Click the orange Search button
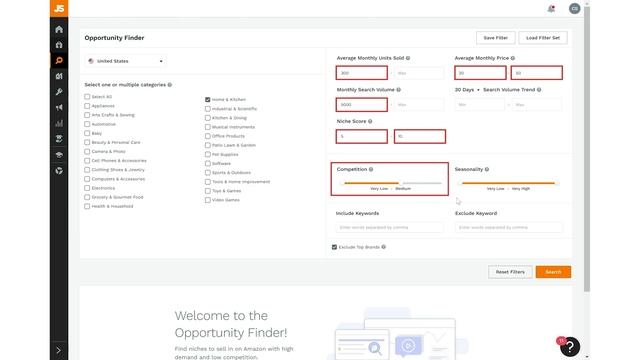 [x=553, y=272]
